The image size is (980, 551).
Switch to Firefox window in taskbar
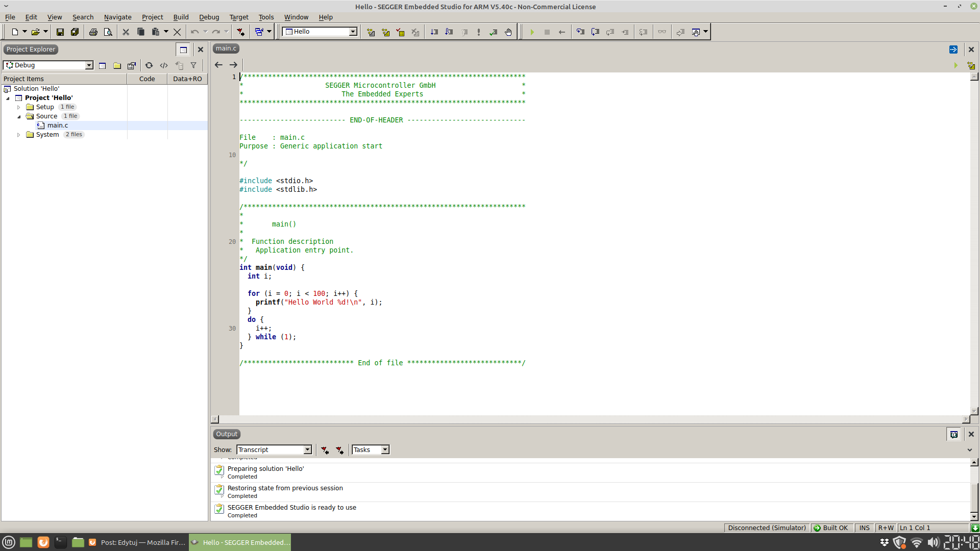[137, 542]
